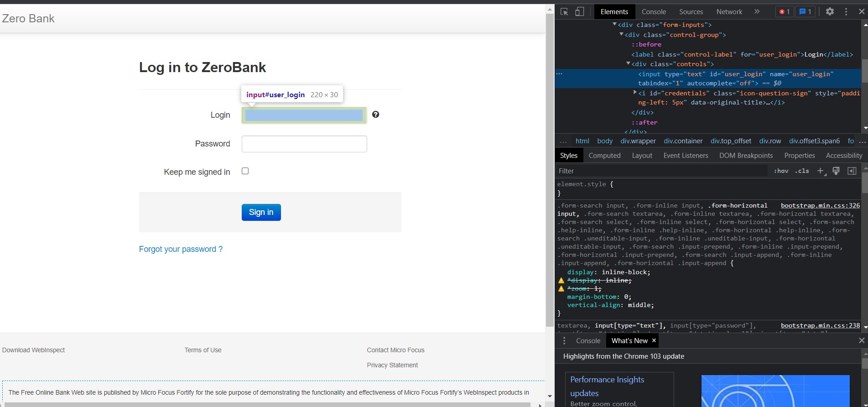Toggle the rendering emulations paintbrush icon
The height and width of the screenshot is (407, 868).
[x=836, y=171]
